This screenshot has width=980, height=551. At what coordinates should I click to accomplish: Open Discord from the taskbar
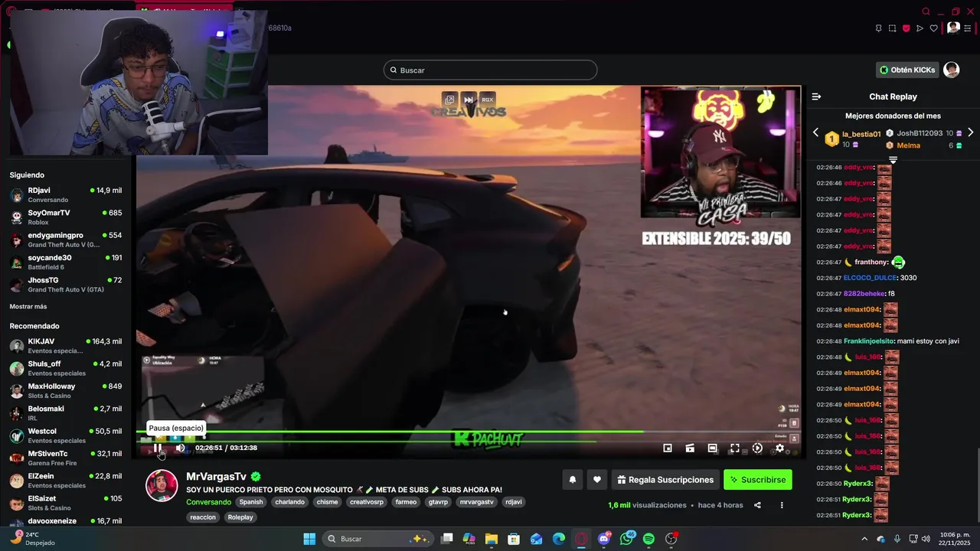[x=604, y=539]
